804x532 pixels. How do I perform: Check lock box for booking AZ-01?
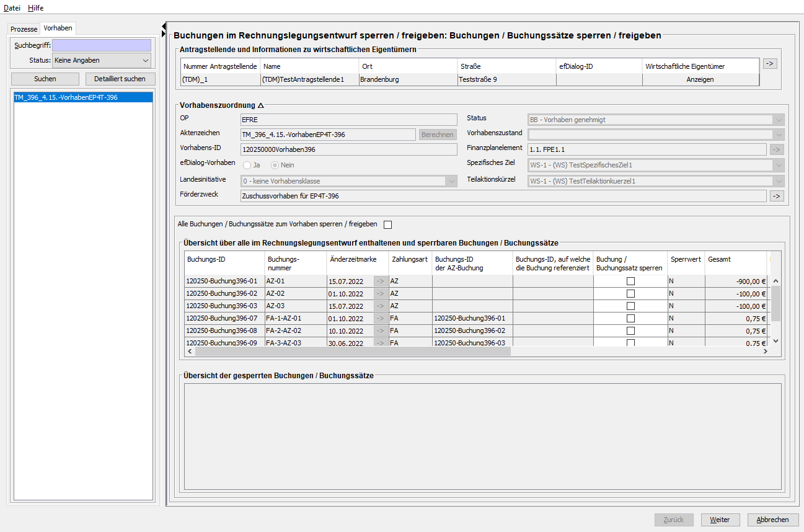point(630,282)
